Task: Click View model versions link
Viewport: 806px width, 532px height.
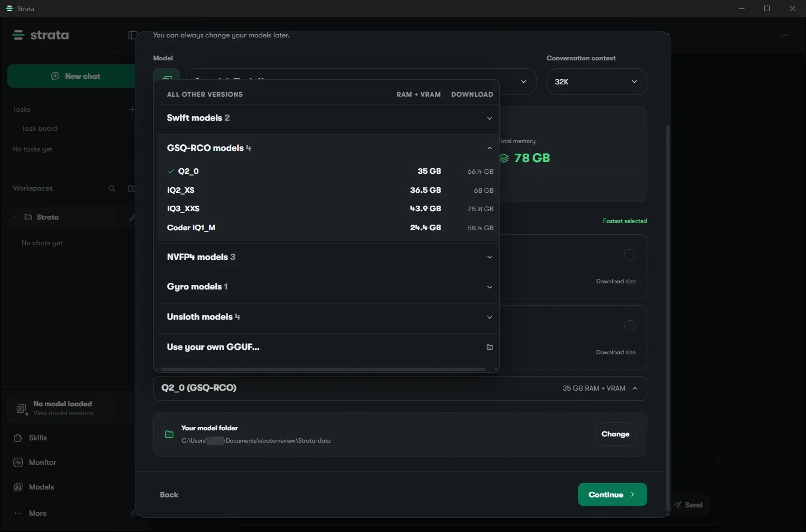Action: (63, 414)
